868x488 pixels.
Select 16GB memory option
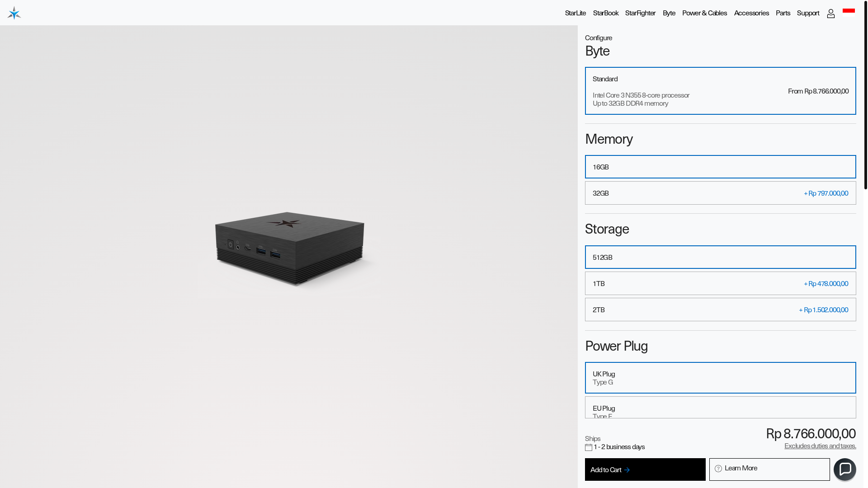(x=720, y=167)
